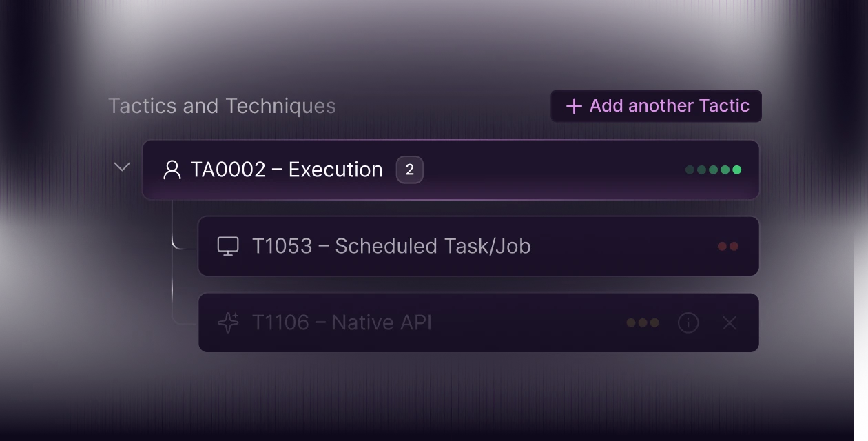Remove T1106 – Native API with the X
Viewport: 868px width, 441px height.
coord(729,322)
